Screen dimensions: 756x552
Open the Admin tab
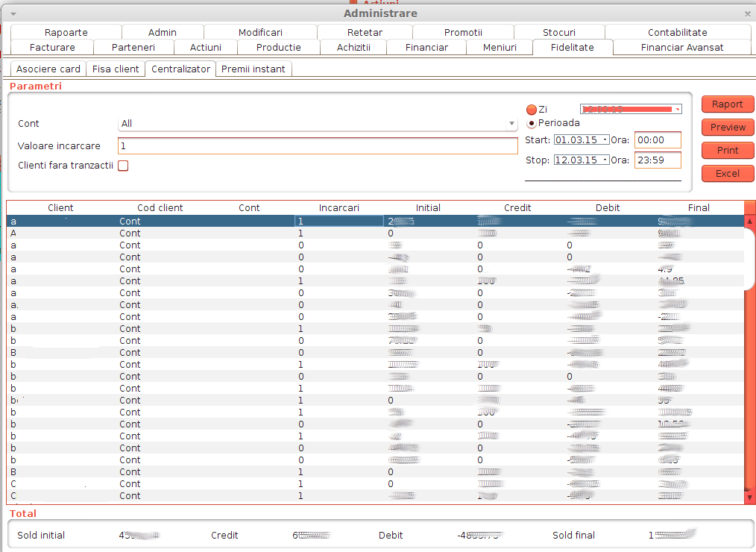163,32
